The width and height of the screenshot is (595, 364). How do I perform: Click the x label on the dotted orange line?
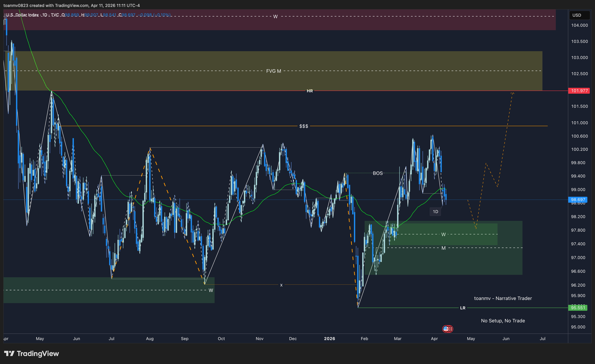(281, 285)
